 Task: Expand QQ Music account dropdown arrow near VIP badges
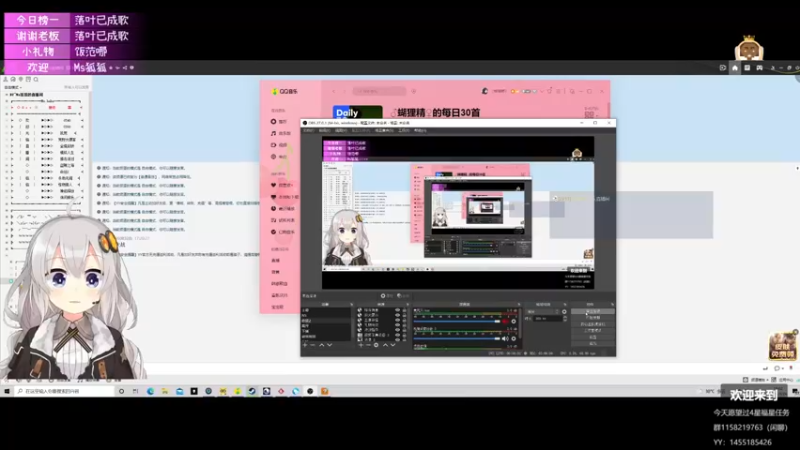coord(542,91)
